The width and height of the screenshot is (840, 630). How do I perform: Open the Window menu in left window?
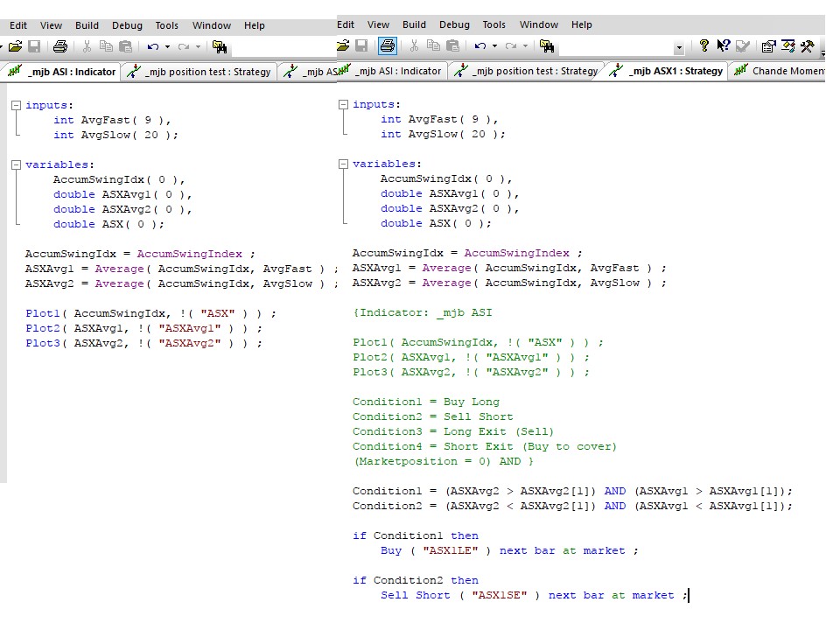coord(212,25)
